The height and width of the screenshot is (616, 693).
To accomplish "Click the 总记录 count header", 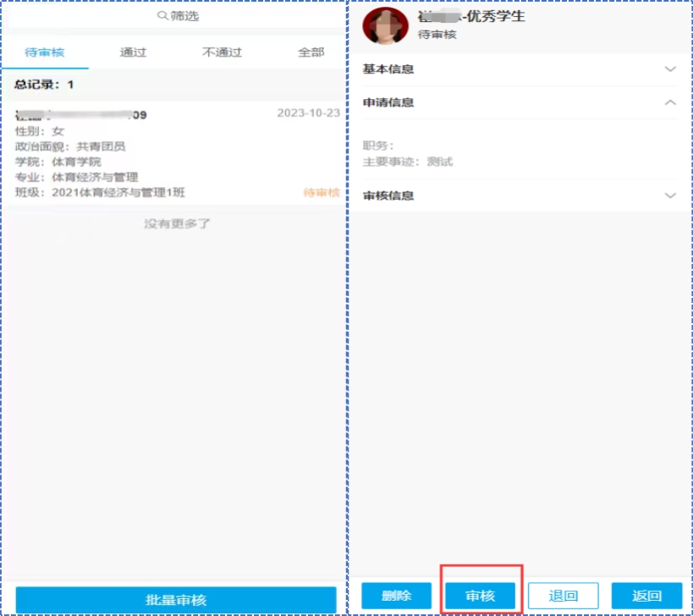I will (44, 85).
